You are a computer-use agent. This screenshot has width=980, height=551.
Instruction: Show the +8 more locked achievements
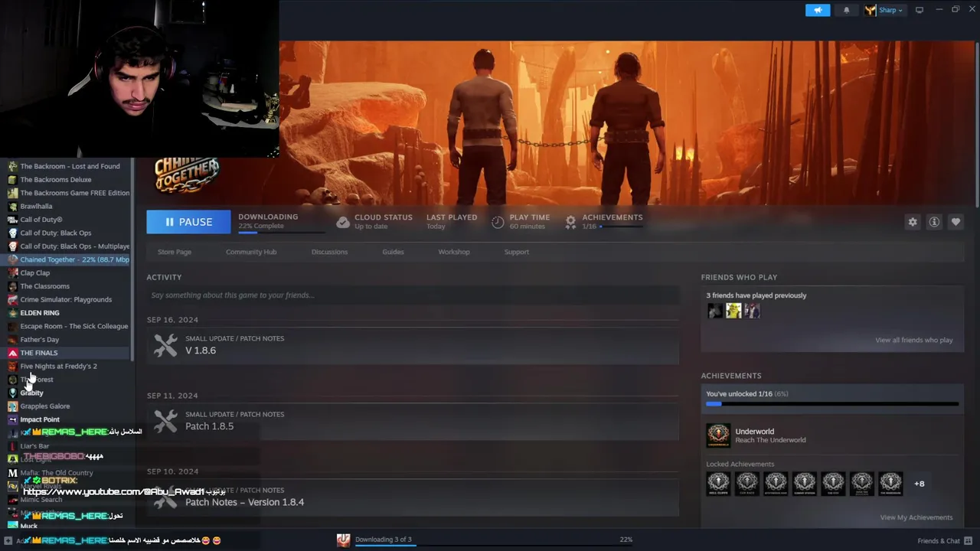920,484
